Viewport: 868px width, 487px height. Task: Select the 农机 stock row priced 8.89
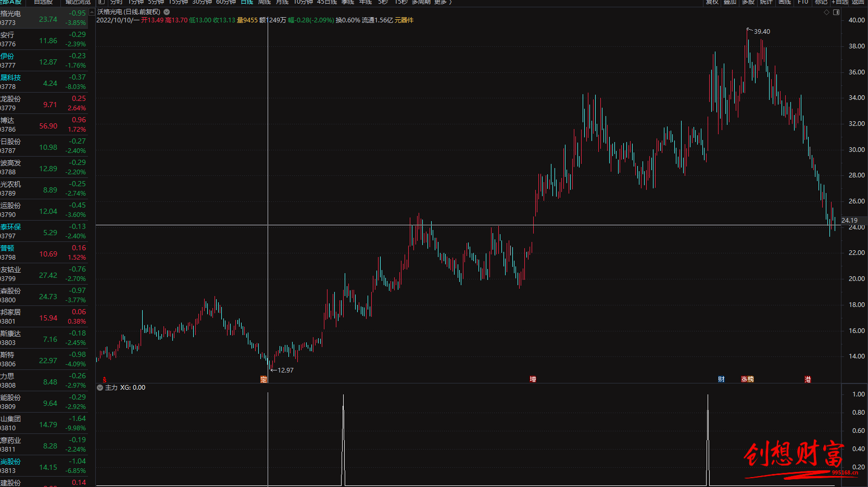click(44, 189)
